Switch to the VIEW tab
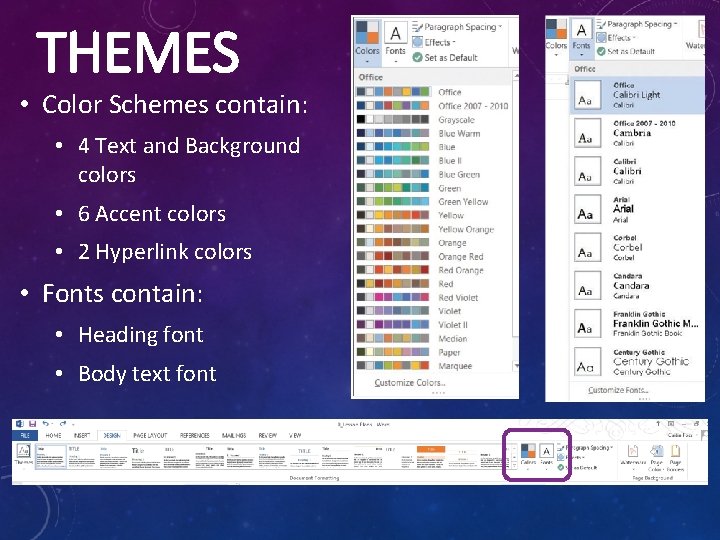This screenshot has width=720, height=540. (x=295, y=435)
